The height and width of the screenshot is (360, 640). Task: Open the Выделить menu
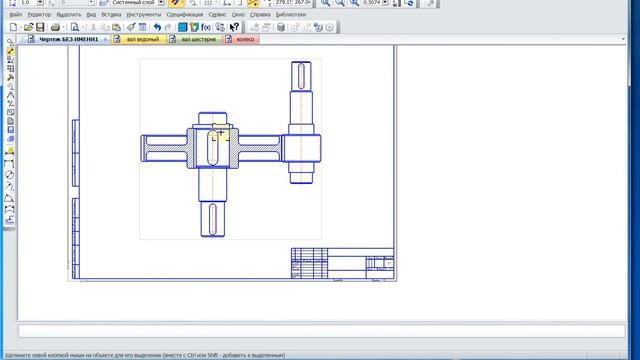pyautogui.click(x=69, y=14)
